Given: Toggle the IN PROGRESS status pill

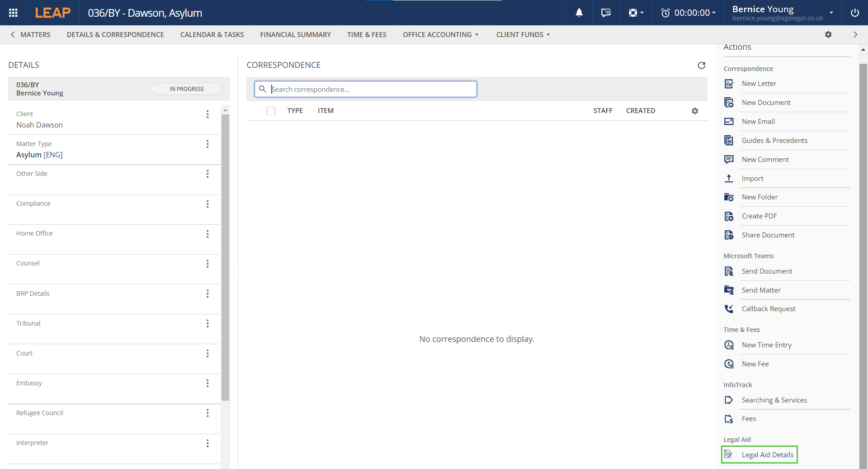Looking at the screenshot, I should pyautogui.click(x=186, y=89).
